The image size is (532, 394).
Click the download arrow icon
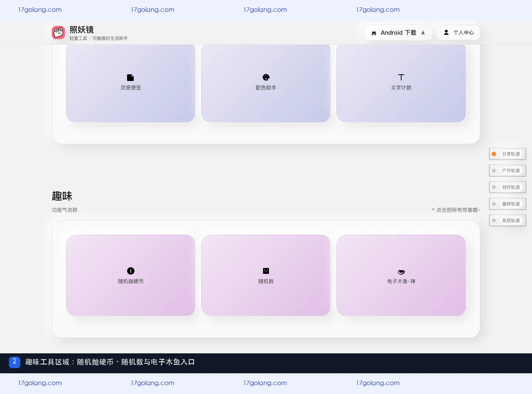423,33
